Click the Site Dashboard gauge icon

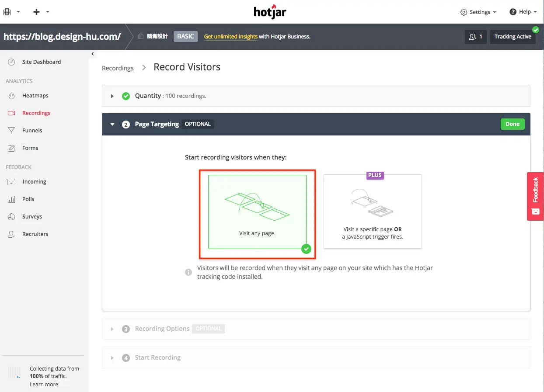point(12,62)
